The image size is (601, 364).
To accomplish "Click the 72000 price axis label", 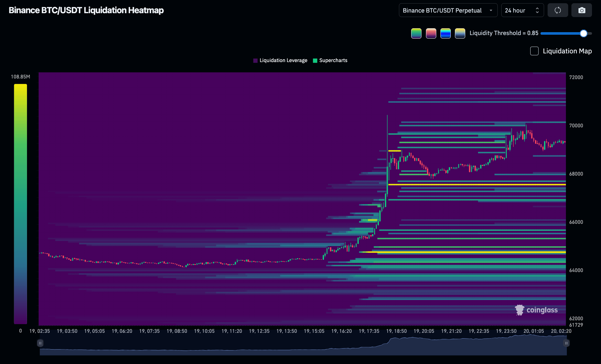I will pyautogui.click(x=576, y=77).
